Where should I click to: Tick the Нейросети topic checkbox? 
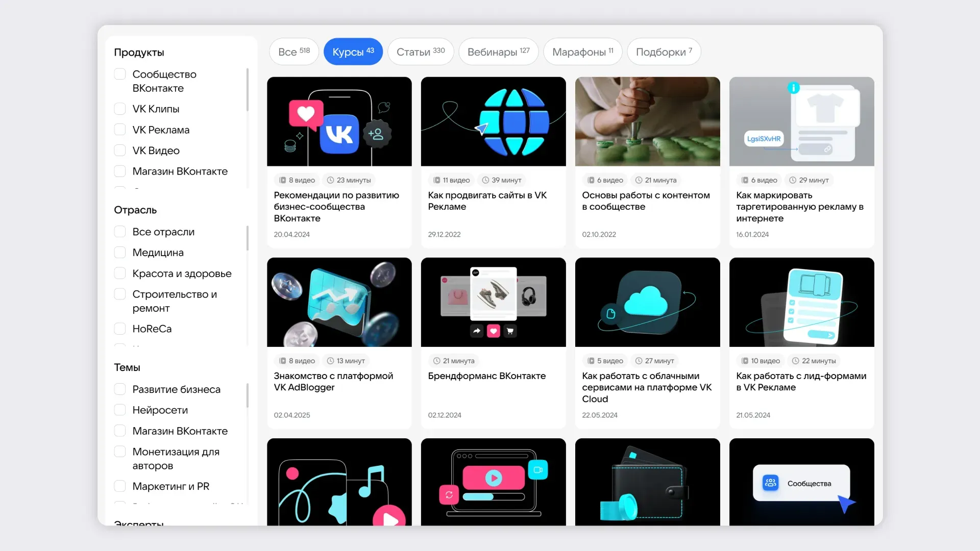(x=120, y=410)
